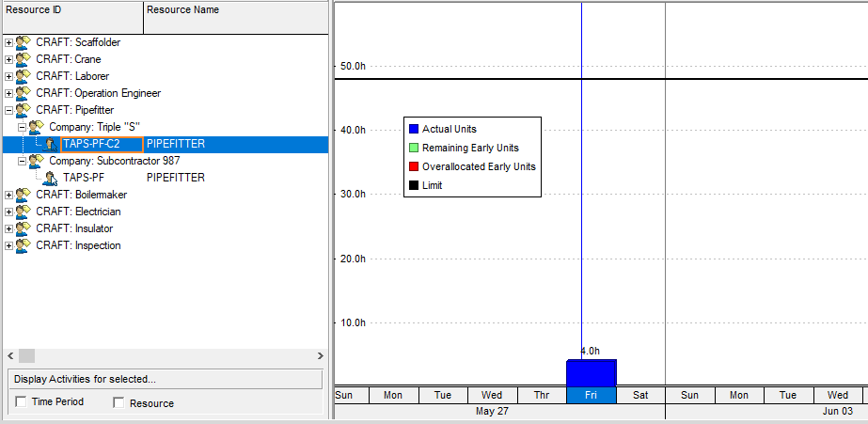Viewport: 868px width, 424px height.
Task: Click the Scaffolder craft group icon
Action: tap(24, 42)
